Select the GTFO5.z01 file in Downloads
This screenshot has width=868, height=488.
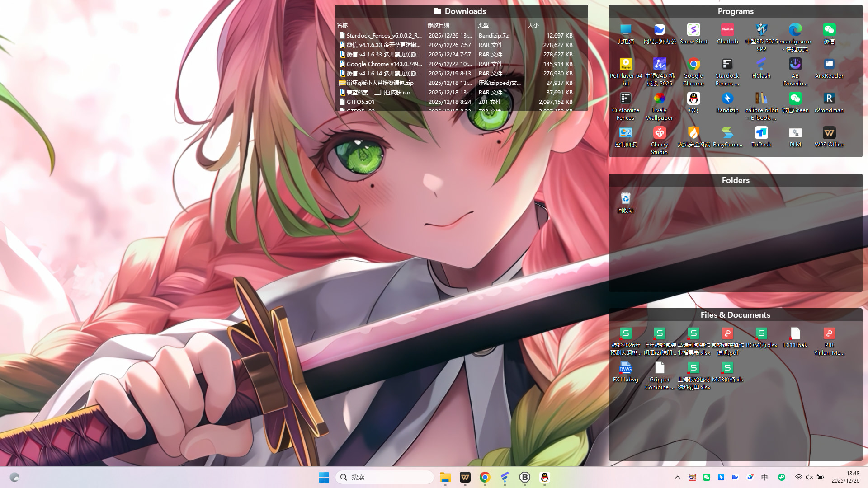point(360,102)
